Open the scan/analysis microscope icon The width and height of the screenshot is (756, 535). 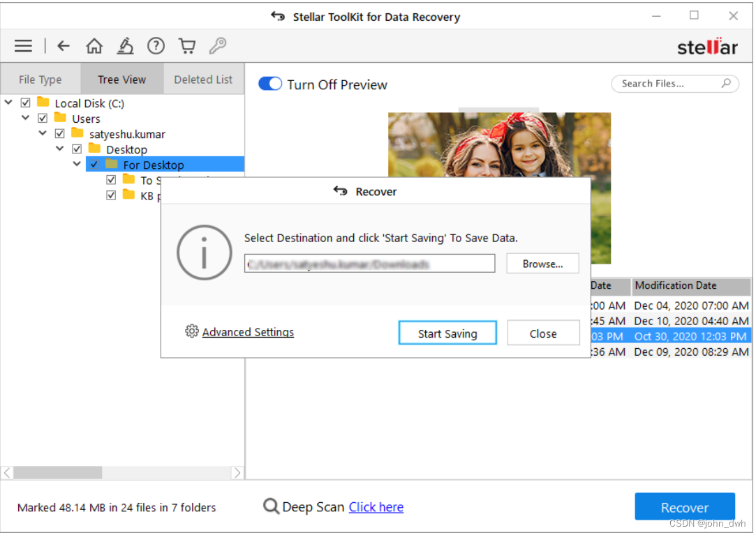(x=125, y=45)
